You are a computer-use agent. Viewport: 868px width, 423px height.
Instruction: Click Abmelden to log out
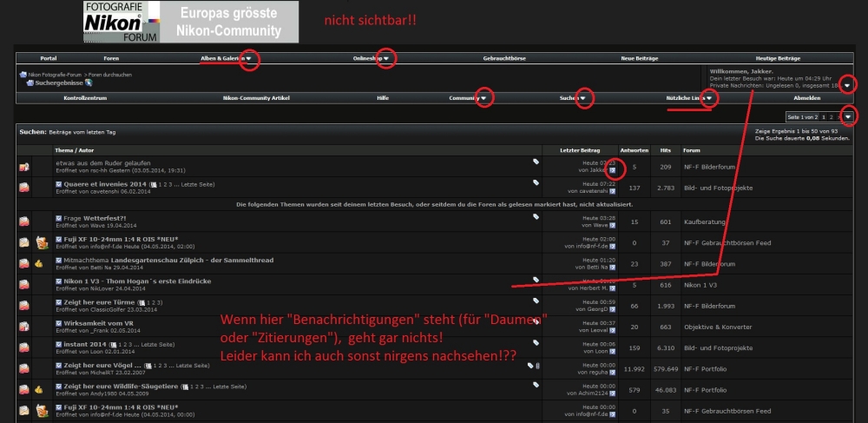[x=807, y=98]
